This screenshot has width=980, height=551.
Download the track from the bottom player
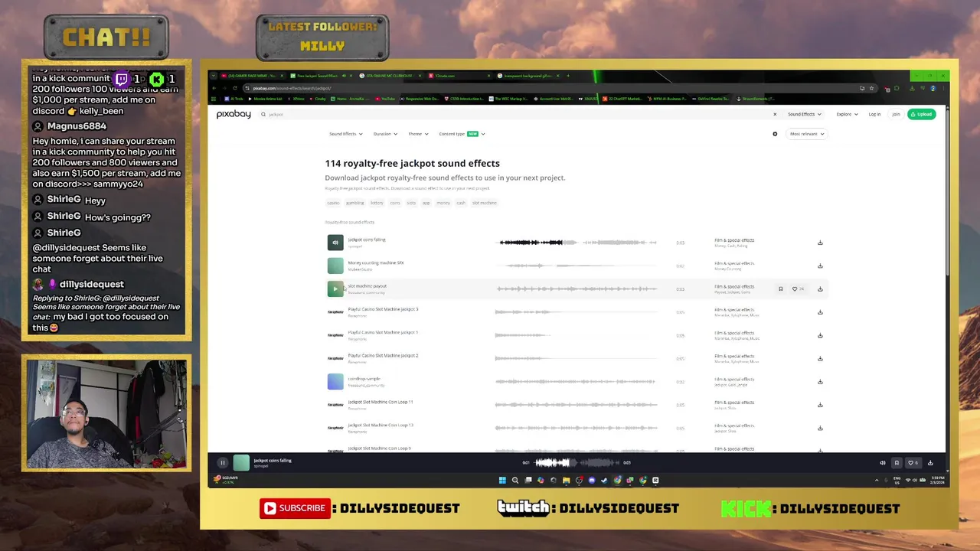(x=930, y=462)
